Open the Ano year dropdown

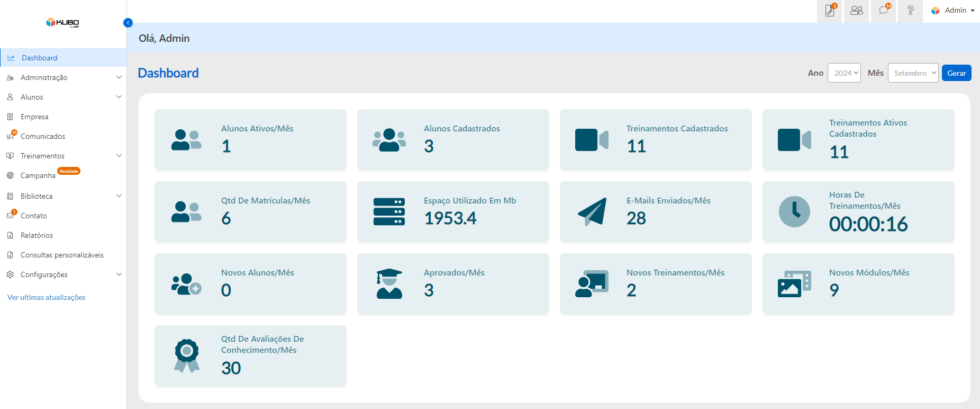pyautogui.click(x=844, y=73)
